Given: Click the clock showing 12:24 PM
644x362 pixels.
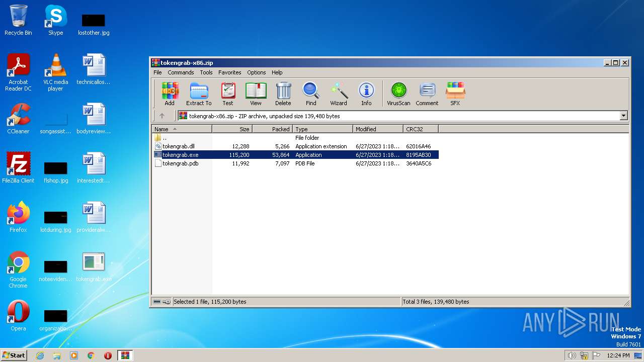Looking at the screenshot, I should click(618, 355).
